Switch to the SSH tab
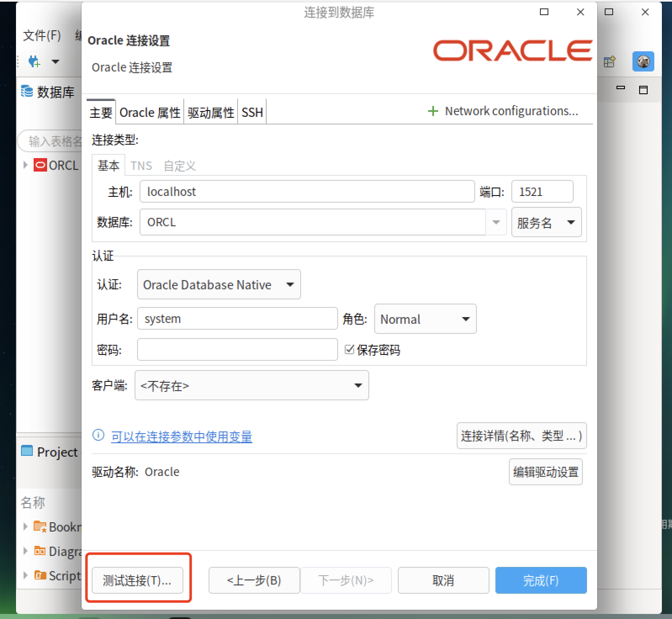This screenshot has width=672, height=619. (252, 112)
